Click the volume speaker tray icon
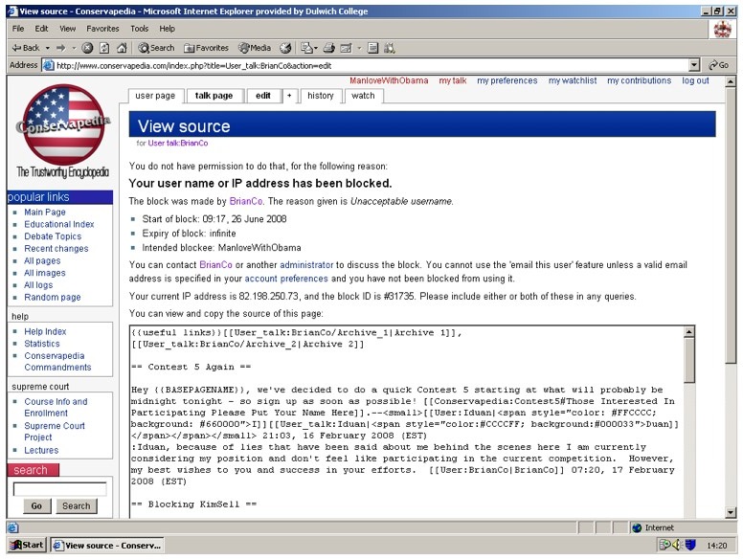743x560 pixels. 678,546
